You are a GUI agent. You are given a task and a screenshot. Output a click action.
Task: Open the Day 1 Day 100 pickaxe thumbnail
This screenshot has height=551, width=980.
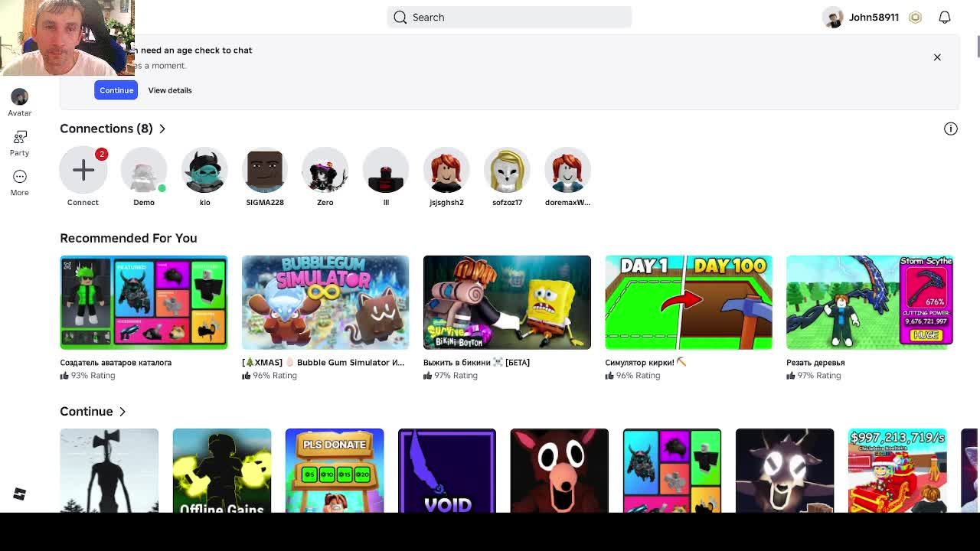(688, 302)
